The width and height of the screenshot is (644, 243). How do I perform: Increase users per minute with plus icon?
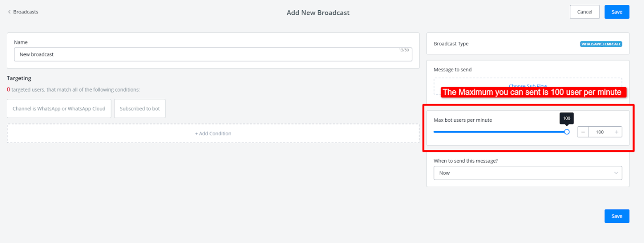click(617, 132)
